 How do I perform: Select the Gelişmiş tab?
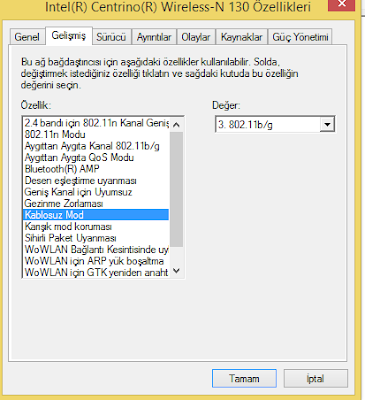(x=69, y=35)
